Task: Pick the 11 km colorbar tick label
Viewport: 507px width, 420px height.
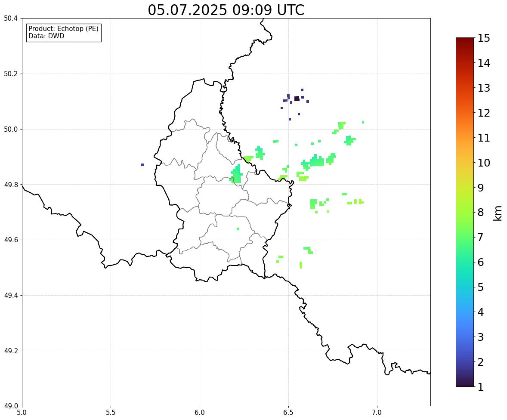Action: tap(484, 138)
